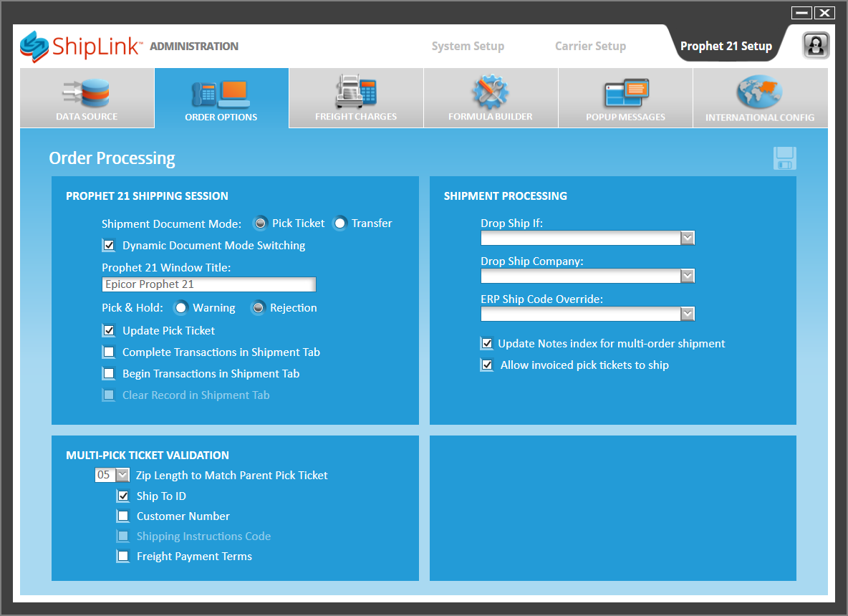848x616 pixels.
Task: Select Warning for Pick & Hold
Action: click(180, 308)
